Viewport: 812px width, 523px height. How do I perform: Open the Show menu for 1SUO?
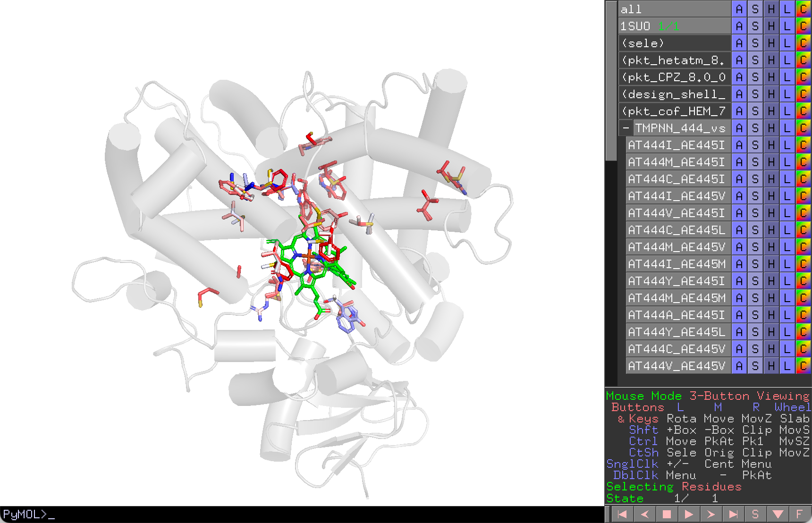pyautogui.click(x=755, y=26)
